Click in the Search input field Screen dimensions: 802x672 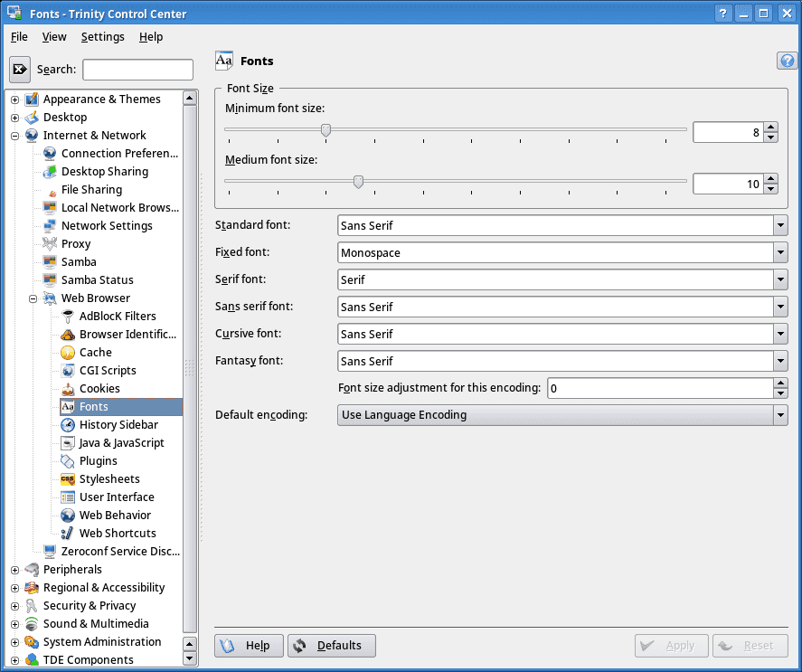[137, 70]
